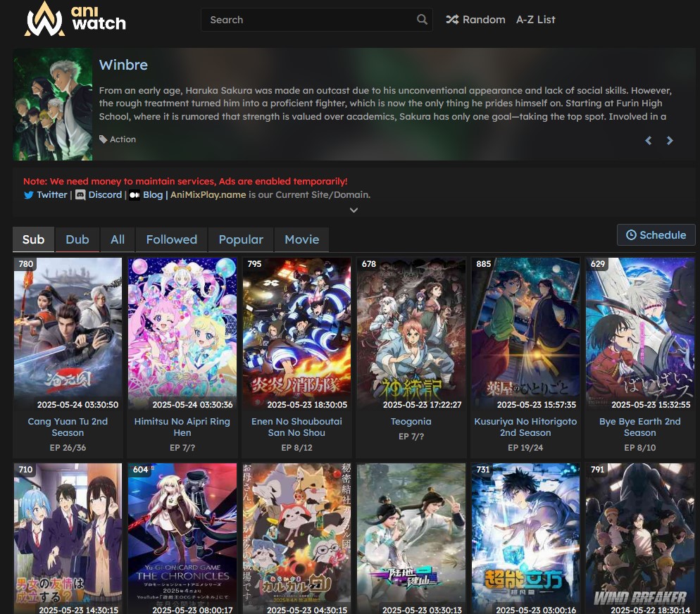
Task: Click the search magnifier icon
Action: pos(422,20)
